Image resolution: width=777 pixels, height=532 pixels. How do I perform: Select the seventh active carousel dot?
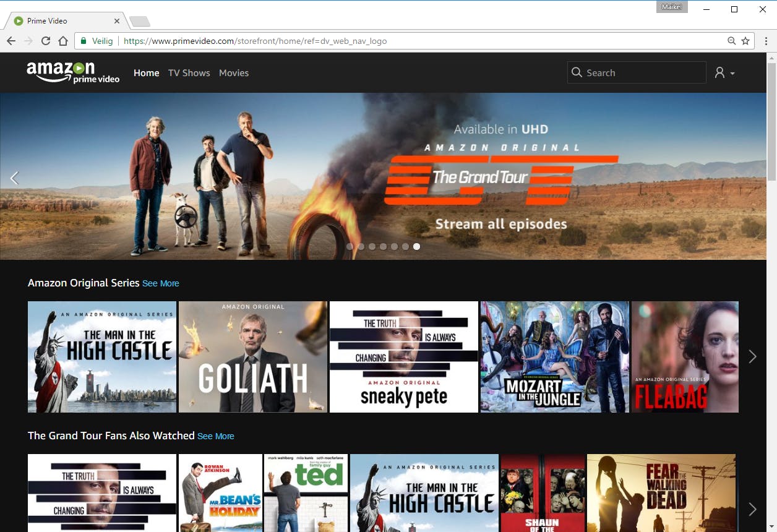coord(417,246)
